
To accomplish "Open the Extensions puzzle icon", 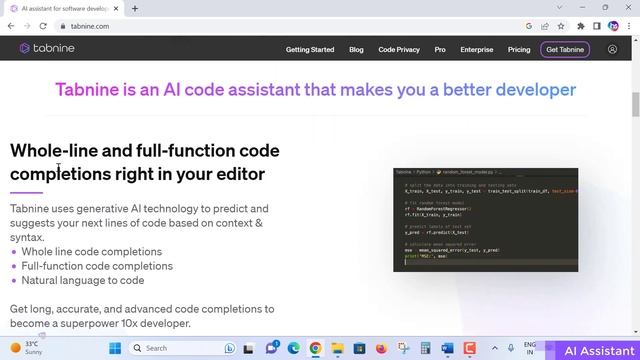I will tap(580, 26).
